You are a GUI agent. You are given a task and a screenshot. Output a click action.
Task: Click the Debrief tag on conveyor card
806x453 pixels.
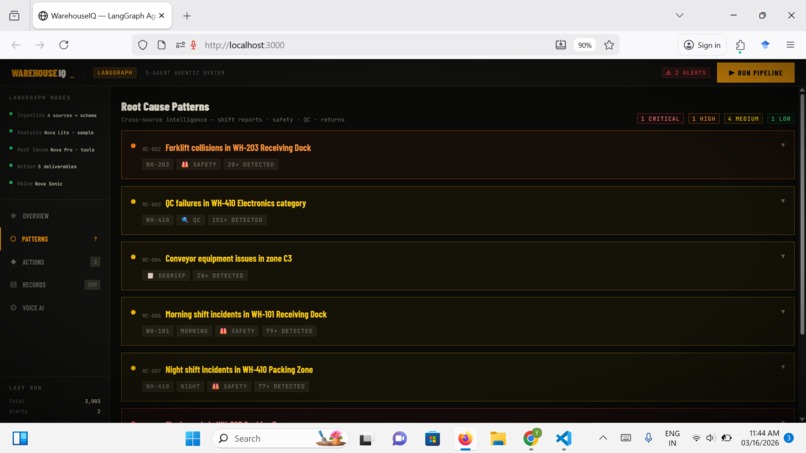pyautogui.click(x=166, y=276)
